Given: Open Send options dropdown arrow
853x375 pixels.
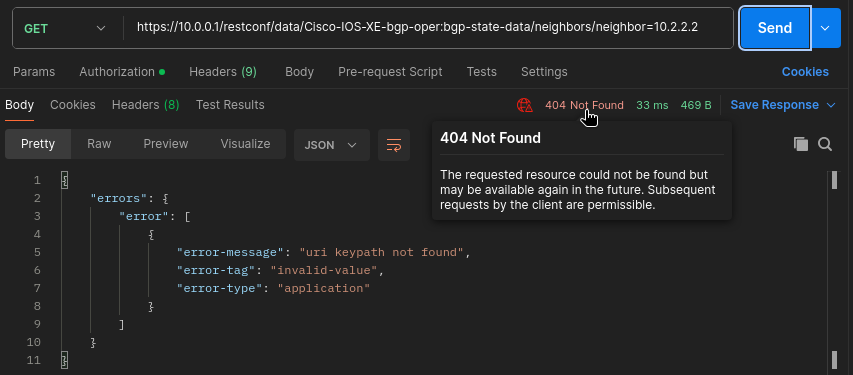Looking at the screenshot, I should [826, 28].
